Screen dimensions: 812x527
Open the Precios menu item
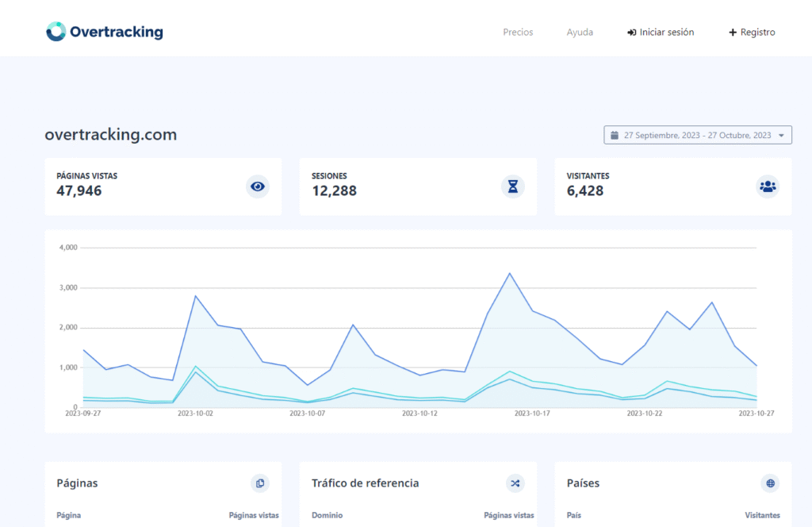518,32
